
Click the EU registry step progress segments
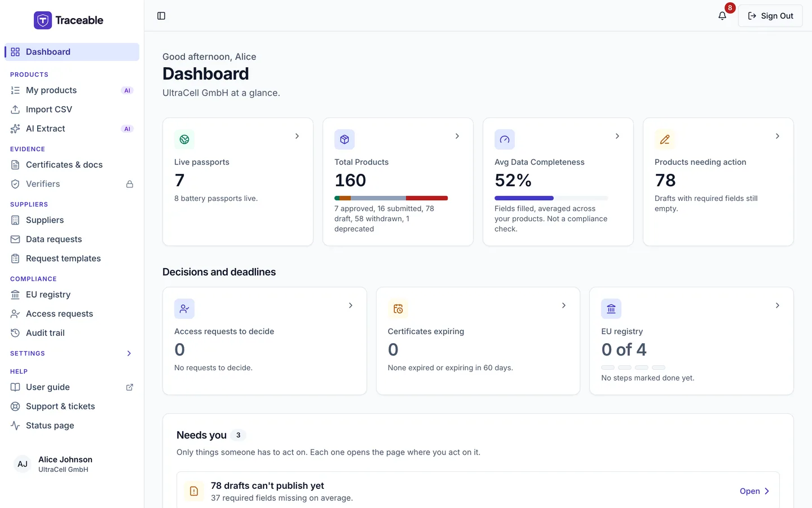(633, 367)
